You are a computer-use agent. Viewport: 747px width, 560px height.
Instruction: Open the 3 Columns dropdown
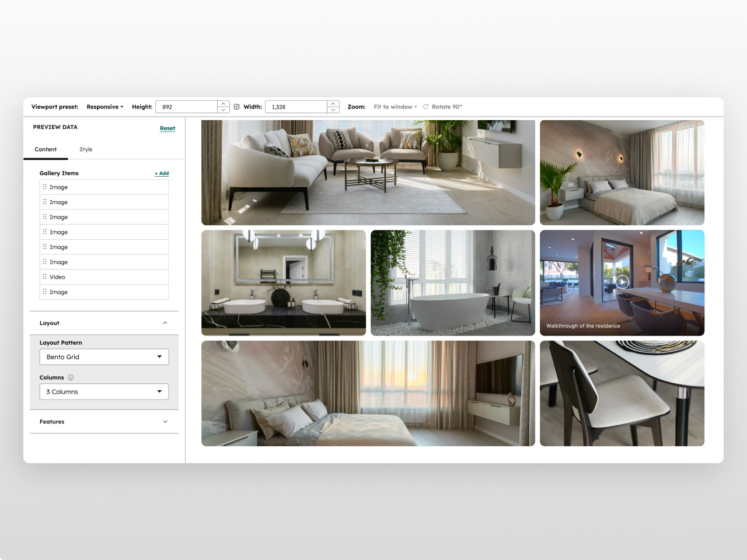(104, 391)
